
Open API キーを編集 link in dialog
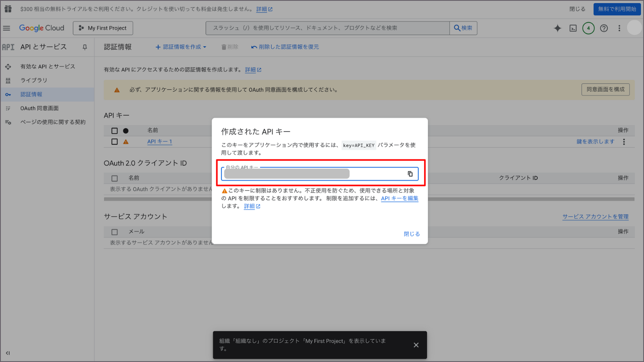pos(400,198)
